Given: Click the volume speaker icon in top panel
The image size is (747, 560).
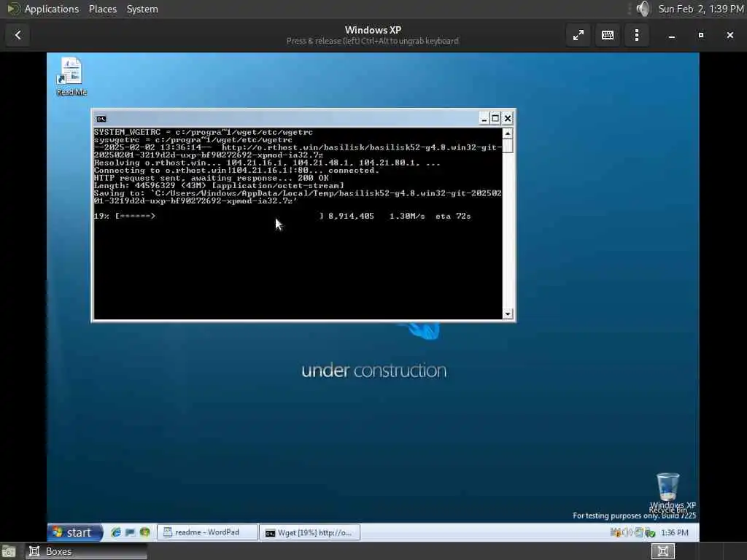Looking at the screenshot, I should pyautogui.click(x=643, y=9).
